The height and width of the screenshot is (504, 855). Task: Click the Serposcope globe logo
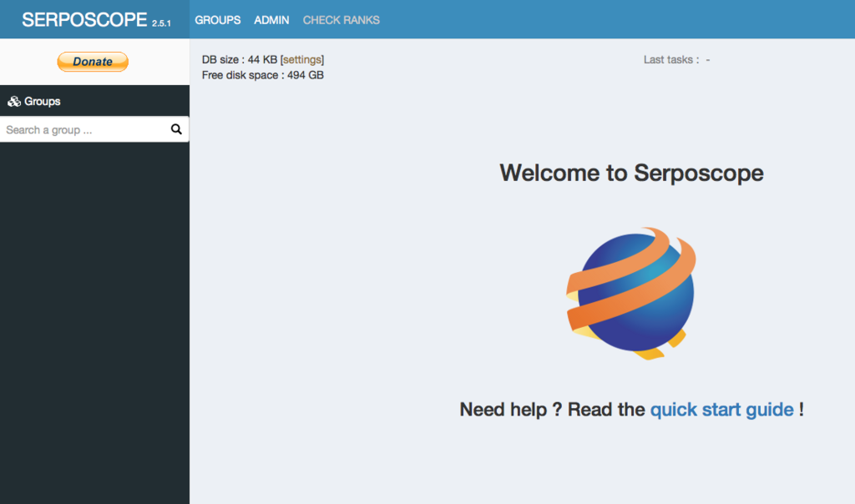(631, 293)
